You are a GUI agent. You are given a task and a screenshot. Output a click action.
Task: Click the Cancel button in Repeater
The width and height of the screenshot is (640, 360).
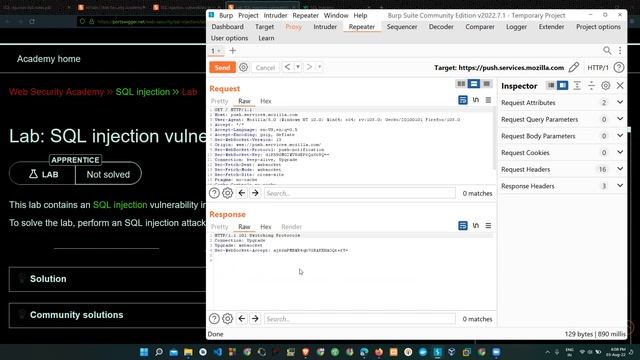point(265,68)
